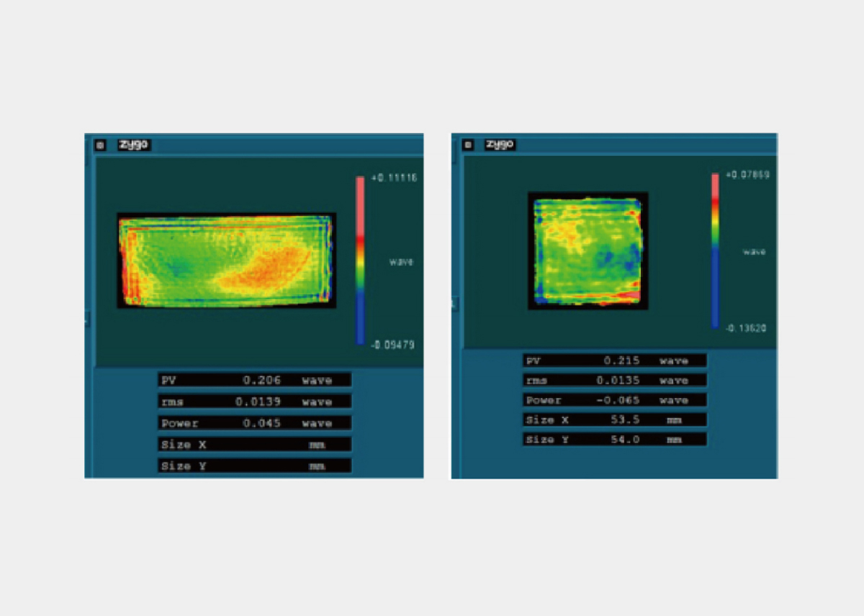Click the rectangular wavefront map in the left window

pyautogui.click(x=227, y=261)
